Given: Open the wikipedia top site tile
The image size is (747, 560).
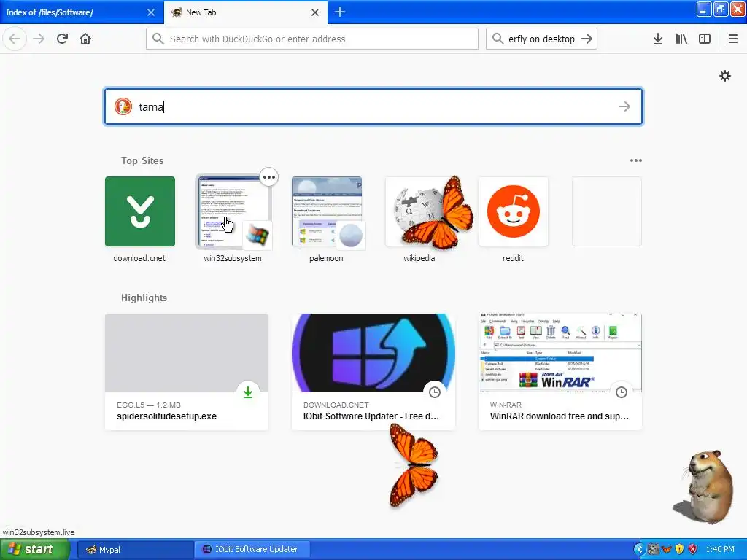Looking at the screenshot, I should tap(419, 211).
